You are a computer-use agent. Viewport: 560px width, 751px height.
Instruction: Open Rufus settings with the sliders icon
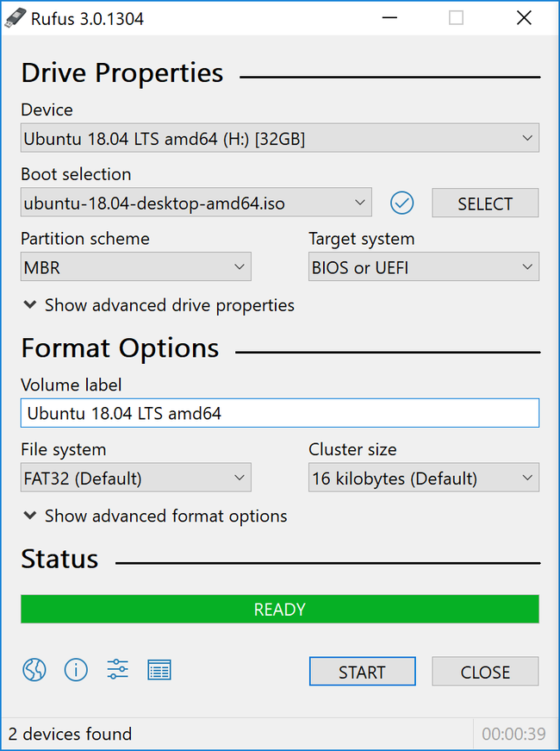[x=117, y=670]
